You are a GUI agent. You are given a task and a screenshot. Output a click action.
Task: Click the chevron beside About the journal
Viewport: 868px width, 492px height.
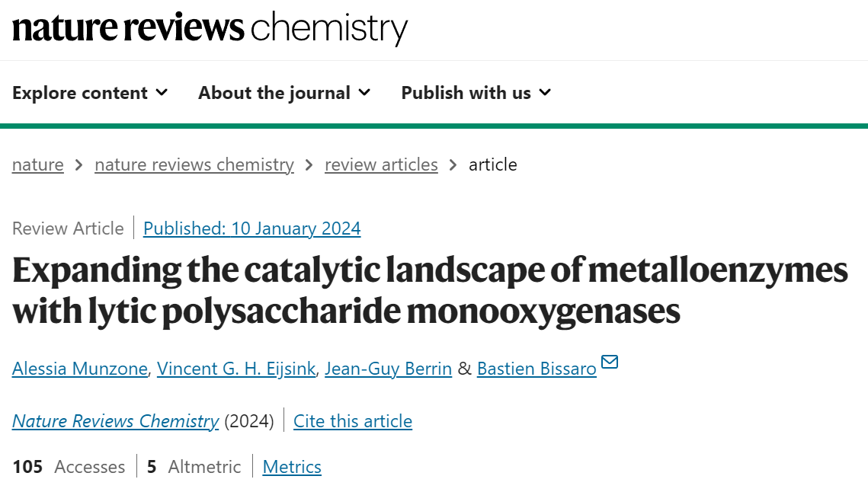pos(364,92)
